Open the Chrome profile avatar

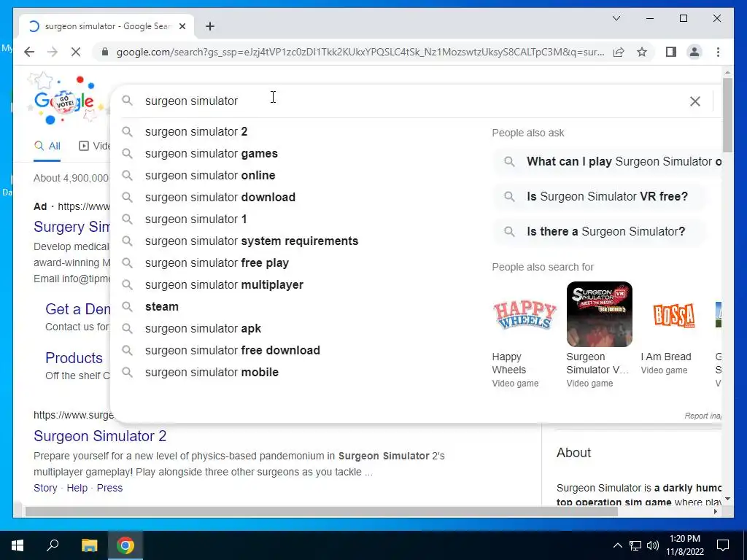(694, 52)
